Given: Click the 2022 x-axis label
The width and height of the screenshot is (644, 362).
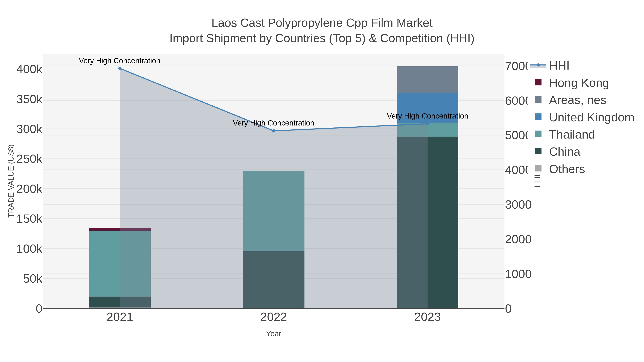Looking at the screenshot, I should (274, 317).
